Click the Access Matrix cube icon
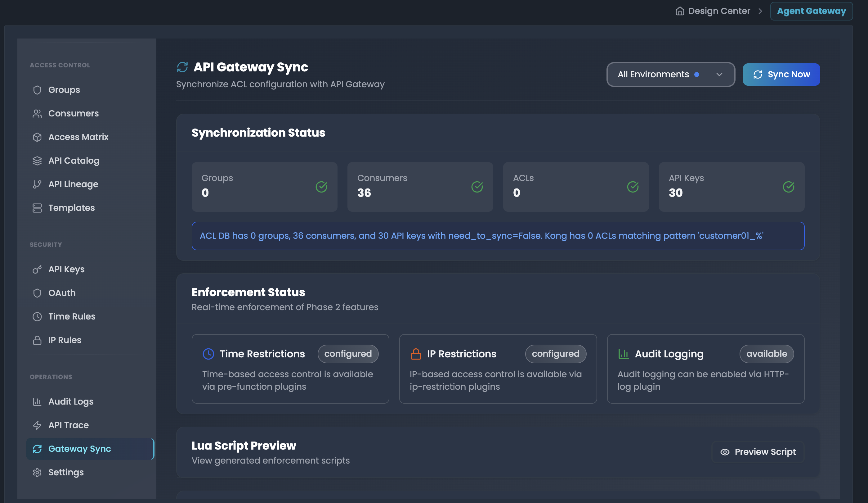 37,137
